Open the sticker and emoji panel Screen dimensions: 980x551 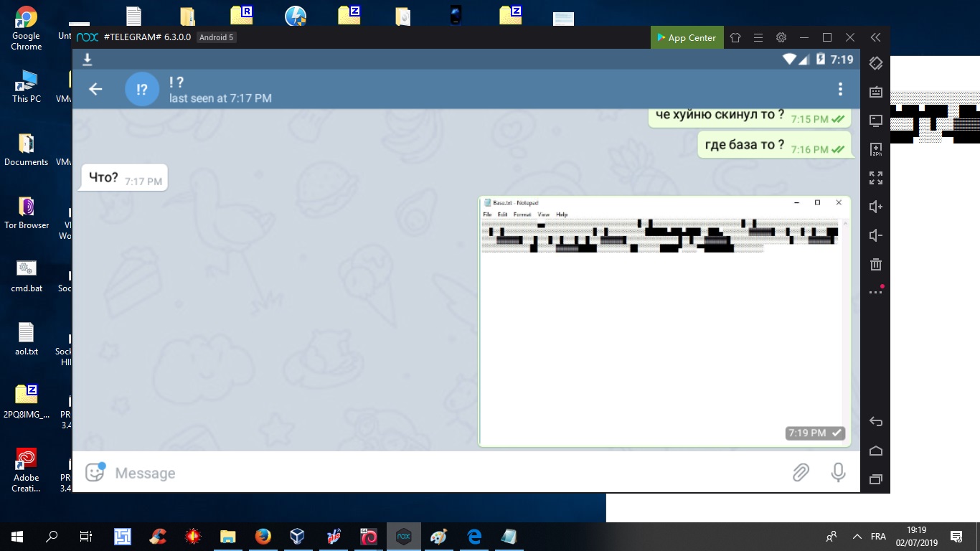click(x=95, y=472)
